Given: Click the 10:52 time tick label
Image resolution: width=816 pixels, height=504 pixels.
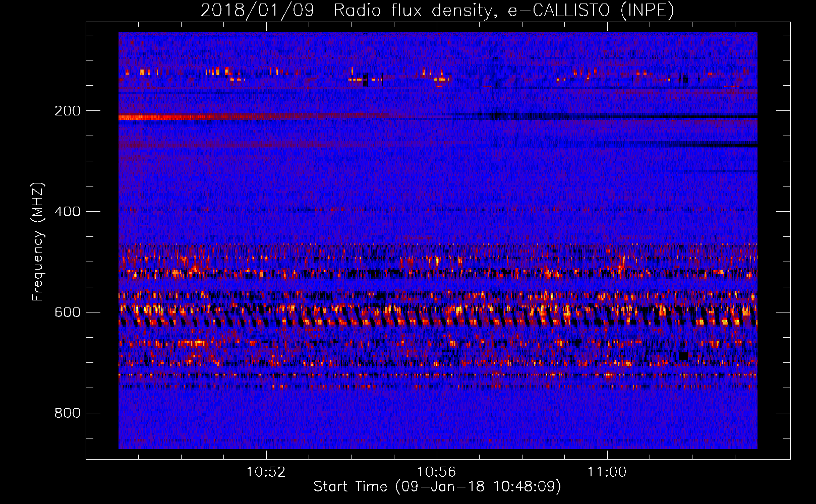Looking at the screenshot, I should pos(266,472).
